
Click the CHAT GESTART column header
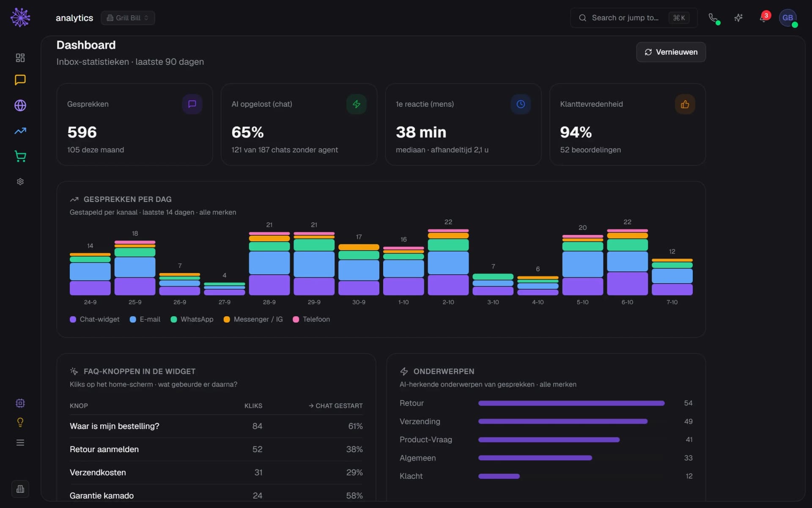[335, 406]
